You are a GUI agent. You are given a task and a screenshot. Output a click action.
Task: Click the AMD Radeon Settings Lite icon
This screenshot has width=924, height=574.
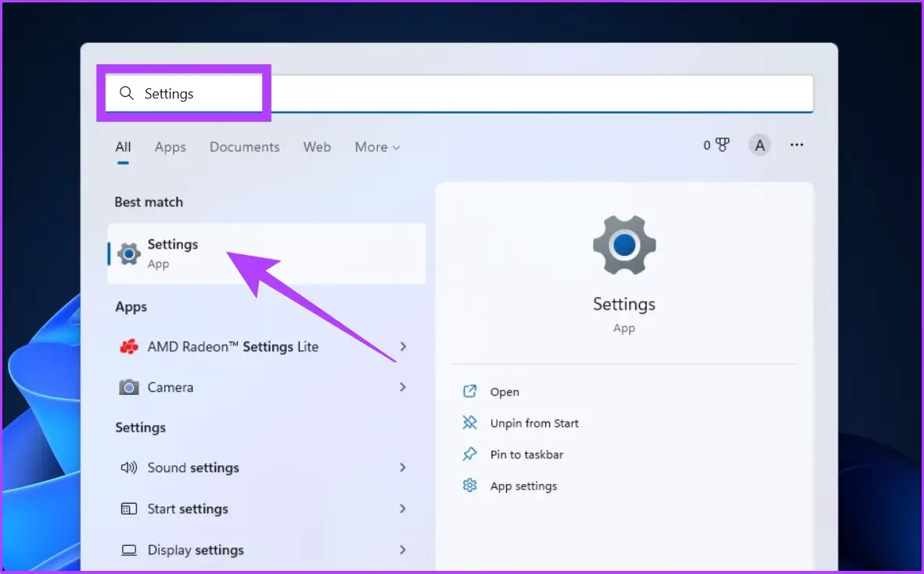tap(129, 346)
